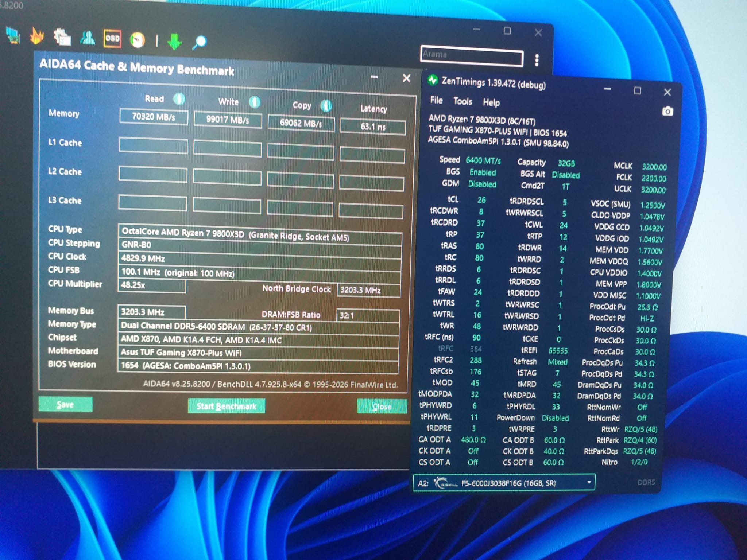The height and width of the screenshot is (560, 747).
Task: Click the MEM VDD value 1.7700V
Action: 650,251
